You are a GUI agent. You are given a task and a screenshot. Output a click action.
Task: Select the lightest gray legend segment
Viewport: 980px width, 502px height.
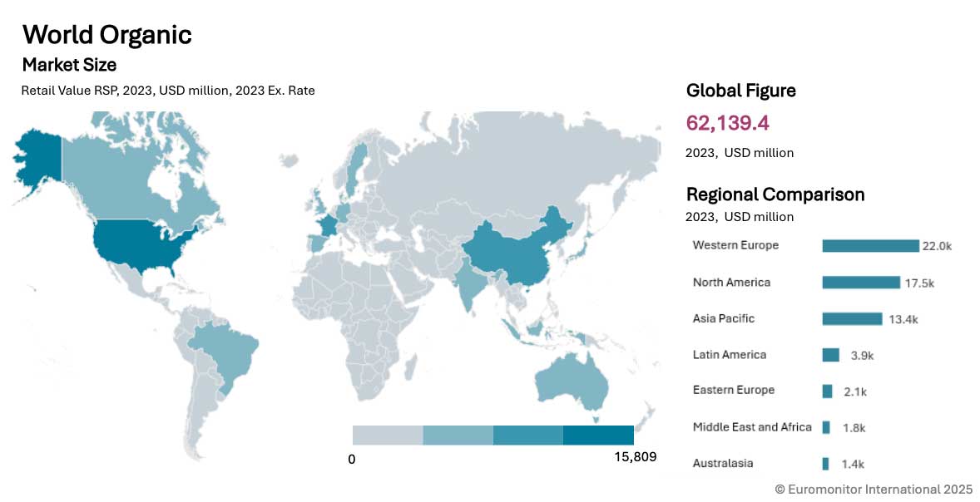(388, 436)
